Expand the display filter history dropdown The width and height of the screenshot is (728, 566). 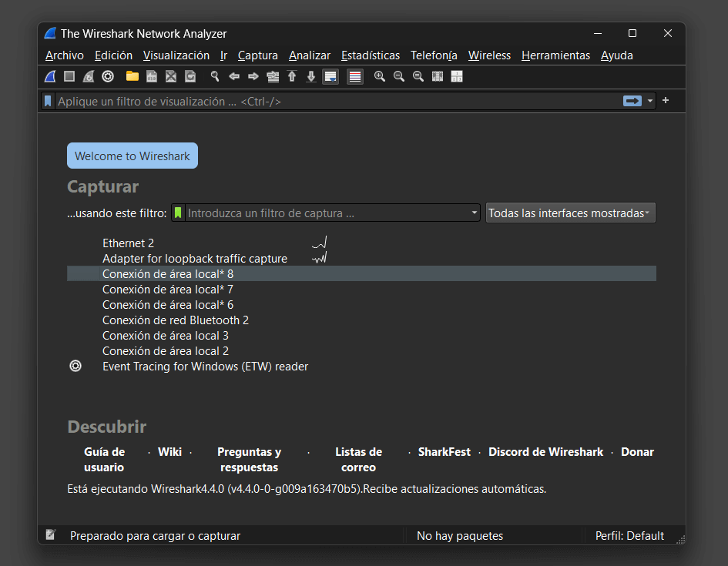[650, 101]
